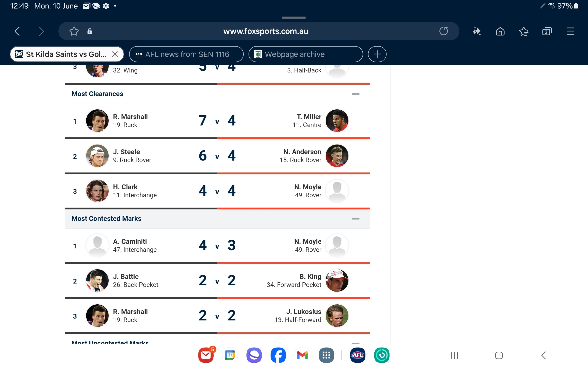Tap R. Marshall player profile thumbnail
The width and height of the screenshot is (588, 367).
click(x=96, y=120)
